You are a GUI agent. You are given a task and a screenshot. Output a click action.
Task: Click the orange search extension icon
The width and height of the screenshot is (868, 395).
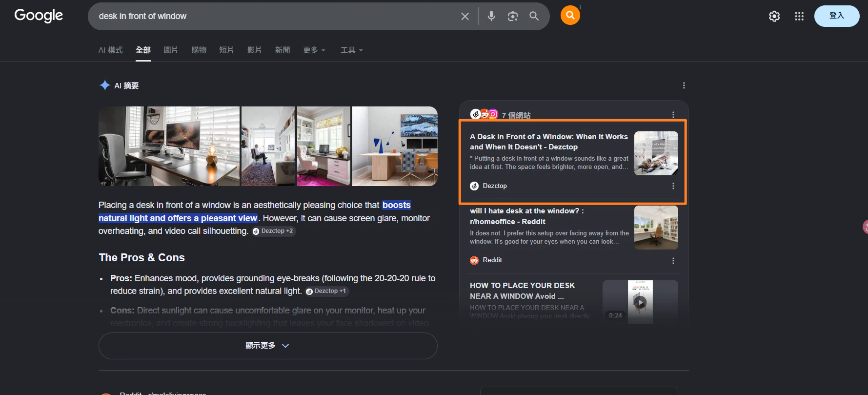point(570,15)
